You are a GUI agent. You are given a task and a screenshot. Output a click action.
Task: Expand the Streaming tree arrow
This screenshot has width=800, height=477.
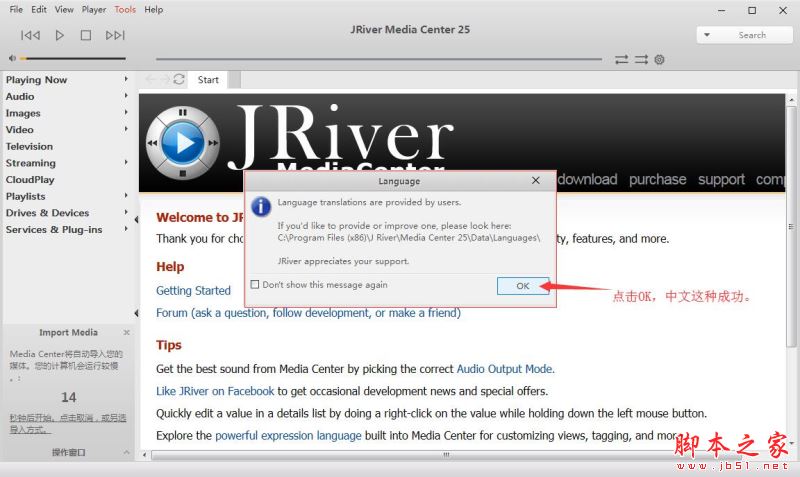click(126, 162)
